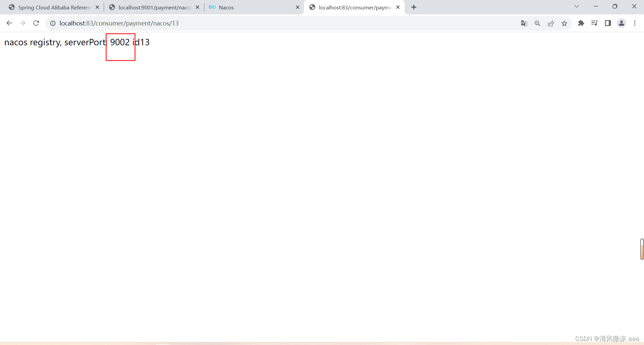644x345 pixels.
Task: Reload the current page
Action: (x=36, y=23)
